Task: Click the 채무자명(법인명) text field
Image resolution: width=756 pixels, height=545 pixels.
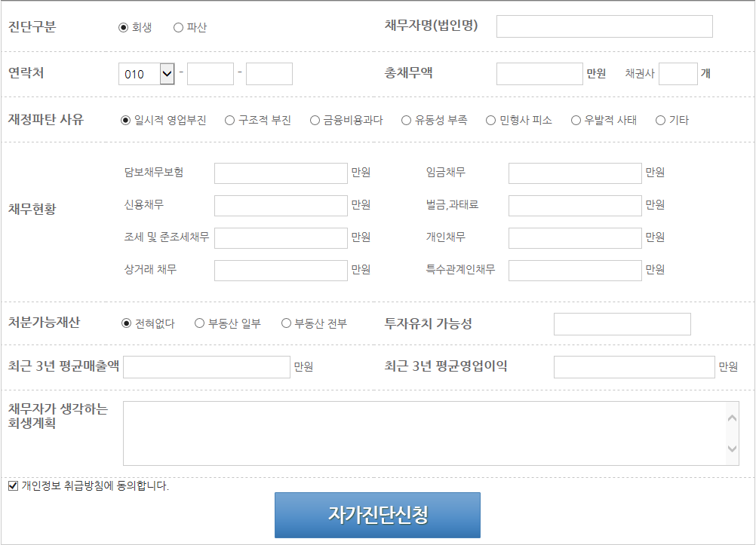Action: (x=604, y=26)
